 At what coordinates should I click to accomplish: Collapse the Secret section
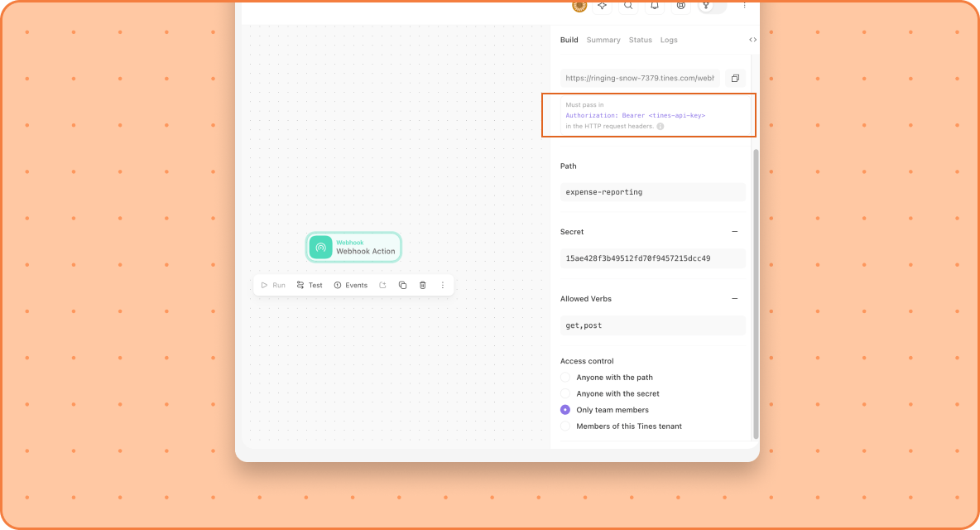(x=735, y=231)
